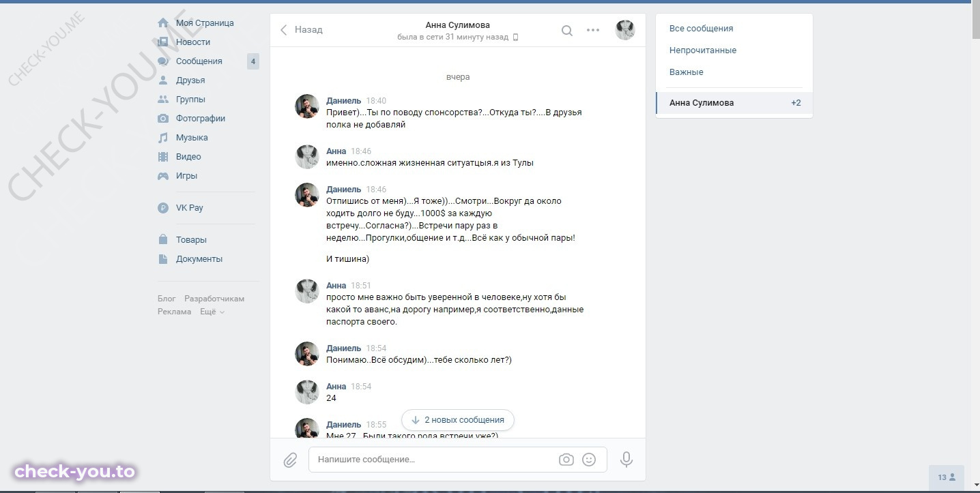Select the message 'И тишина)'
The height and width of the screenshot is (493, 980).
point(348,259)
